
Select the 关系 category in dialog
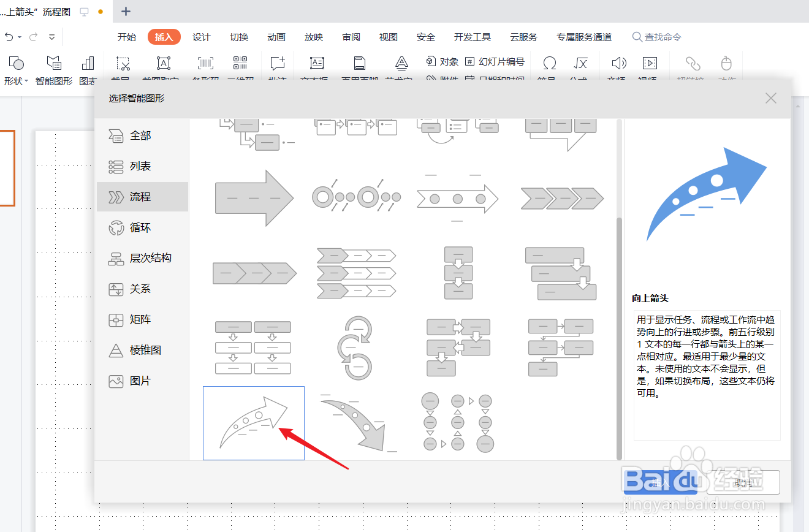tap(142, 289)
